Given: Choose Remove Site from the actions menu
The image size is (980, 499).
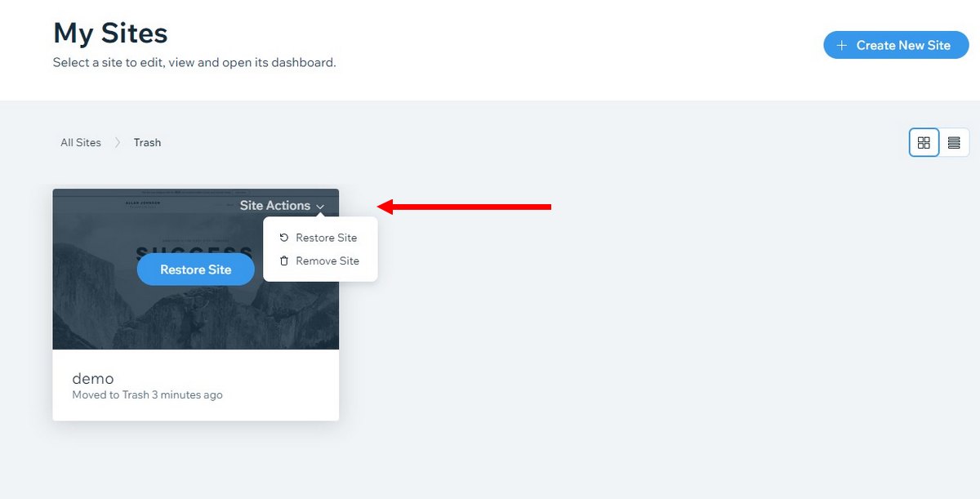Looking at the screenshot, I should coord(327,261).
